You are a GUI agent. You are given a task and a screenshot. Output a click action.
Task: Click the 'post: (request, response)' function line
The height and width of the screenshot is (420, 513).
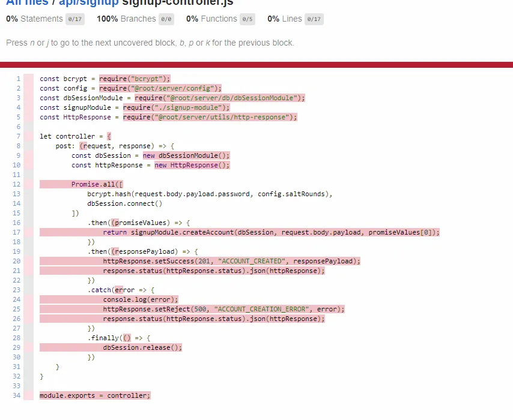tap(115, 146)
